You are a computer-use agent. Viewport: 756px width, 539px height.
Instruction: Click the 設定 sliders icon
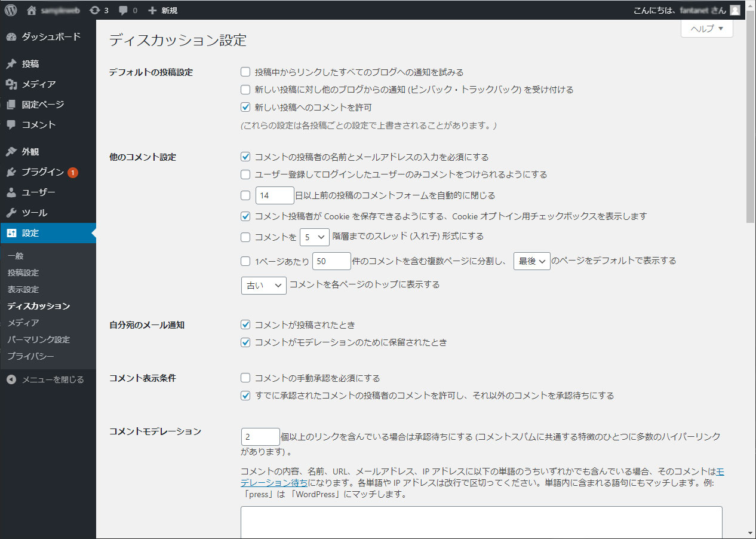tap(11, 233)
